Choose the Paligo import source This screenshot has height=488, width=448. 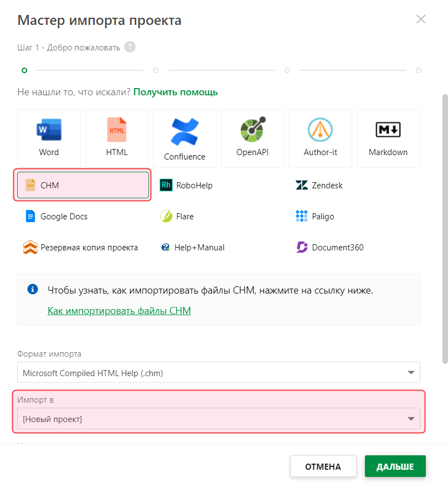[322, 217]
